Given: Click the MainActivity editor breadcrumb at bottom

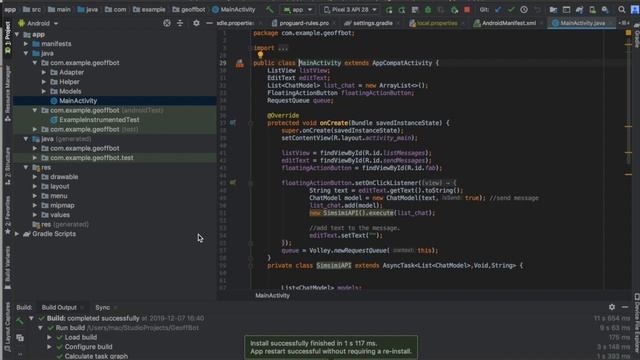Looking at the screenshot, I should pos(272,296).
